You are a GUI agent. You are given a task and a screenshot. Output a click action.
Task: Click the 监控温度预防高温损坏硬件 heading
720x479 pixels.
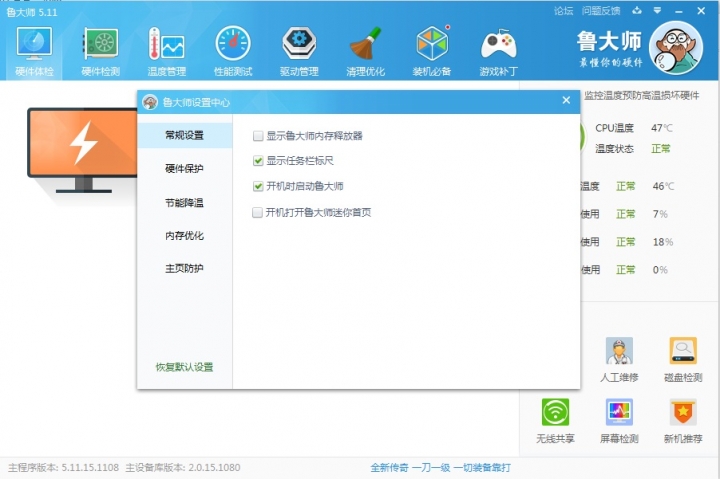tap(641, 96)
